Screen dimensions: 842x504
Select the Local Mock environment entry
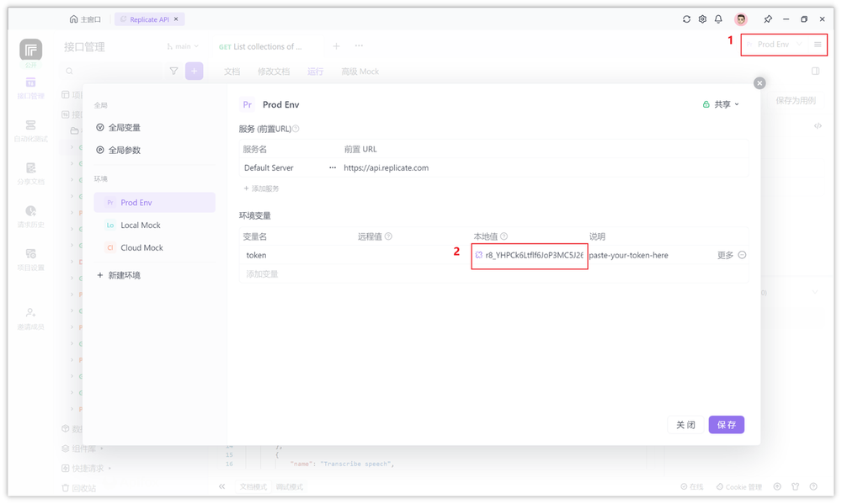pyautogui.click(x=154, y=225)
